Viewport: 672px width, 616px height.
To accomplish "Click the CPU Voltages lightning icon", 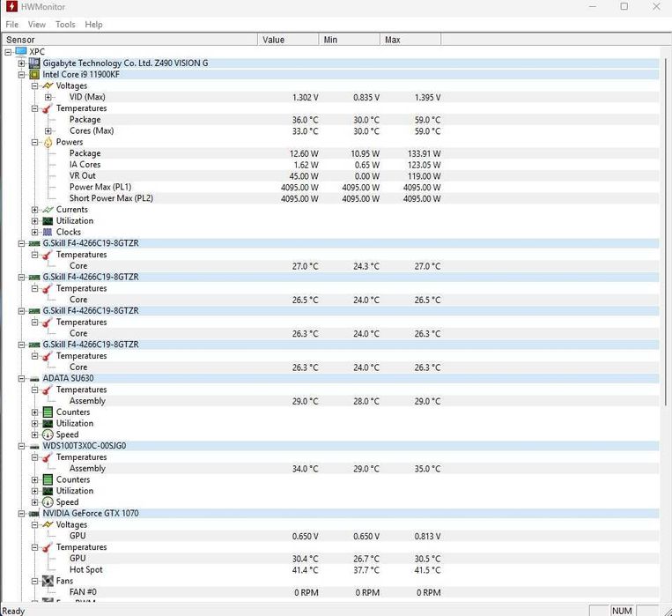I will click(48, 85).
